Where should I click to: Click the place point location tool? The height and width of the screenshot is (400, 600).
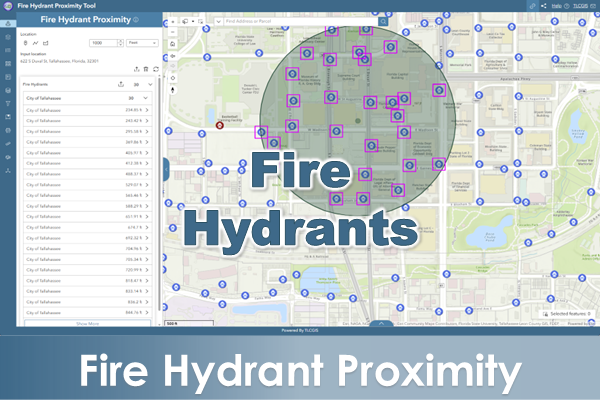pos(26,43)
